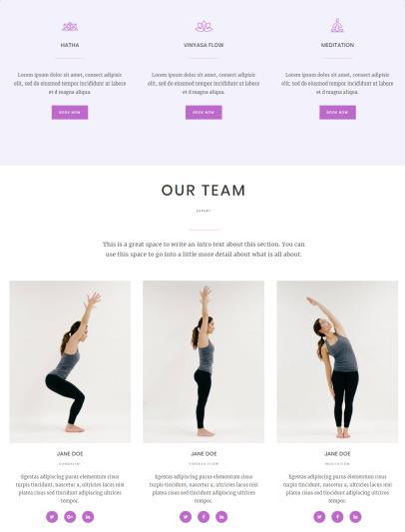Open the Meditation instructor's LinkedIn icon
The width and height of the screenshot is (405, 532).
coord(355,517)
